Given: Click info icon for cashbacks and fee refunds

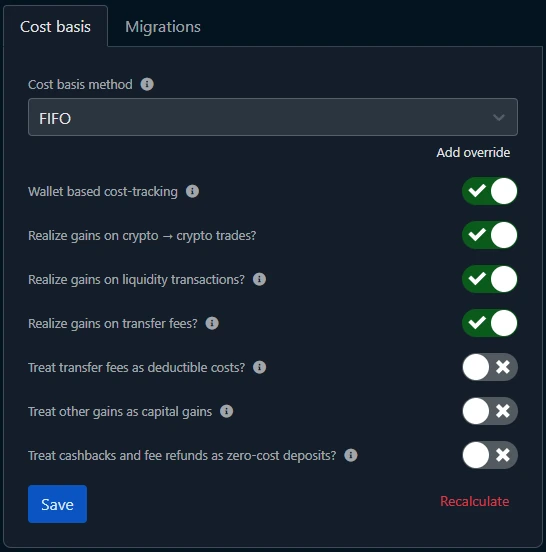Looking at the screenshot, I should (x=351, y=455).
